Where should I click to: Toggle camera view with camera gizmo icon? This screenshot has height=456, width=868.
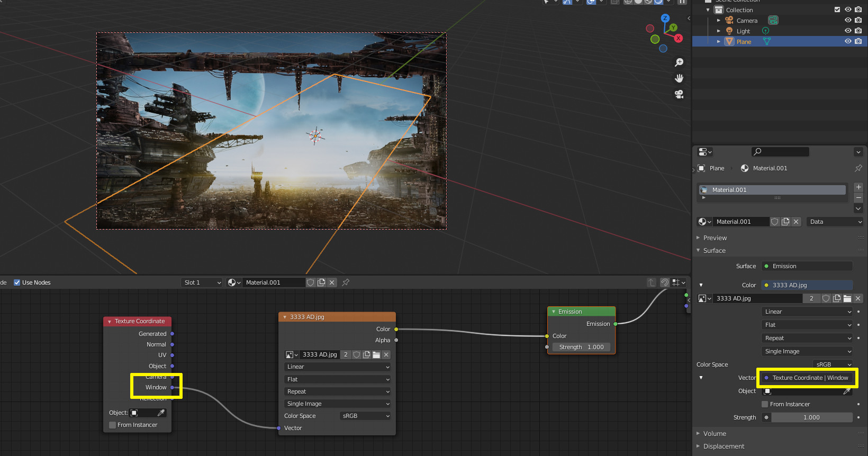click(679, 94)
